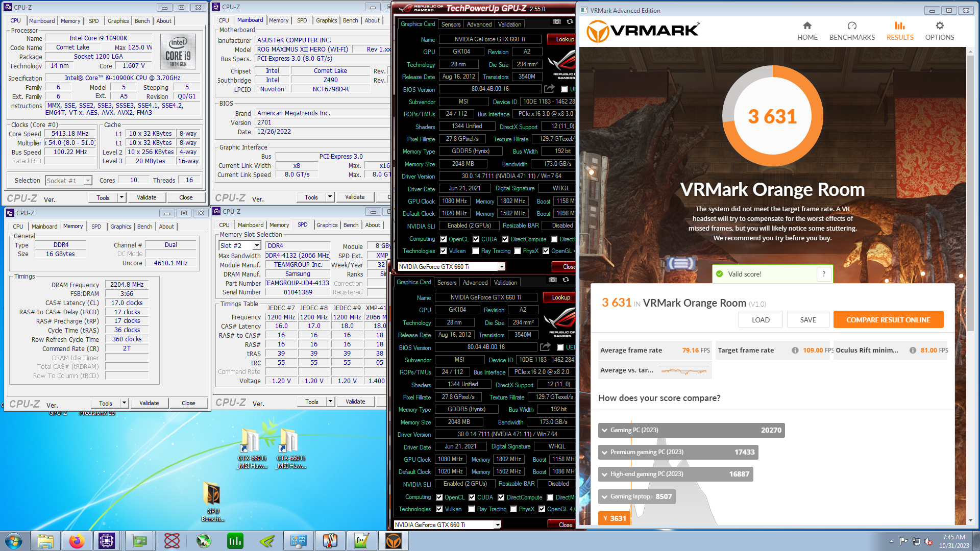This screenshot has width=980, height=551.
Task: Click scroll-down arrow of VRMark scrollbar
Action: tap(970, 520)
